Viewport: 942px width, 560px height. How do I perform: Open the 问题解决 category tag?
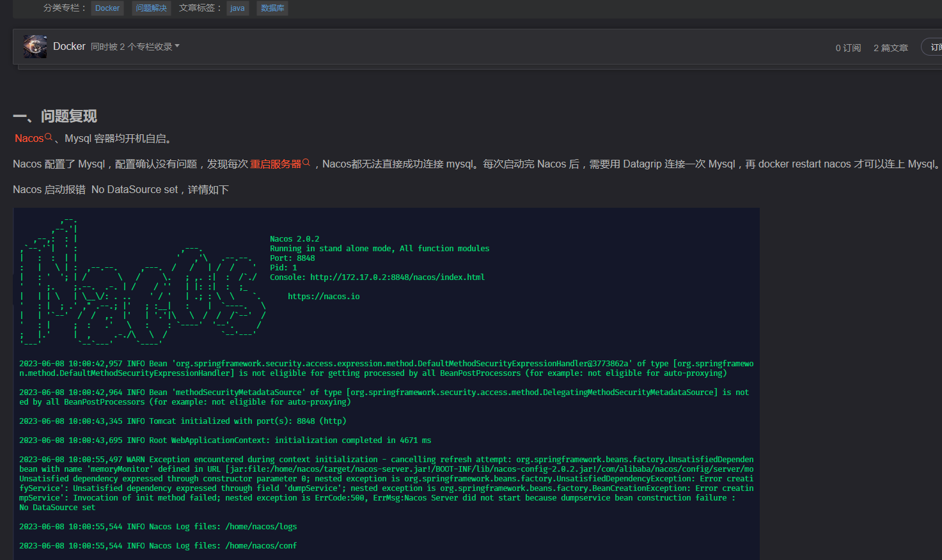(151, 8)
